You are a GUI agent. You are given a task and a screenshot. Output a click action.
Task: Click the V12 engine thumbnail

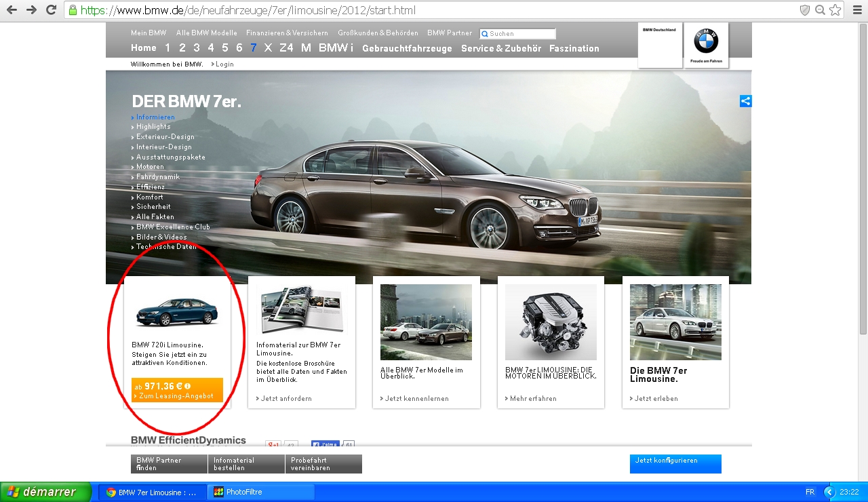[x=551, y=322]
